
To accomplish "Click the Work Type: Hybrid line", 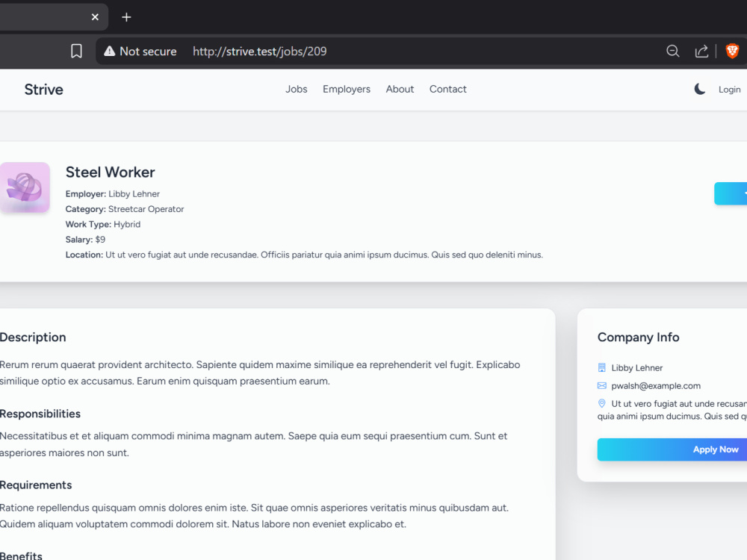I will point(103,224).
